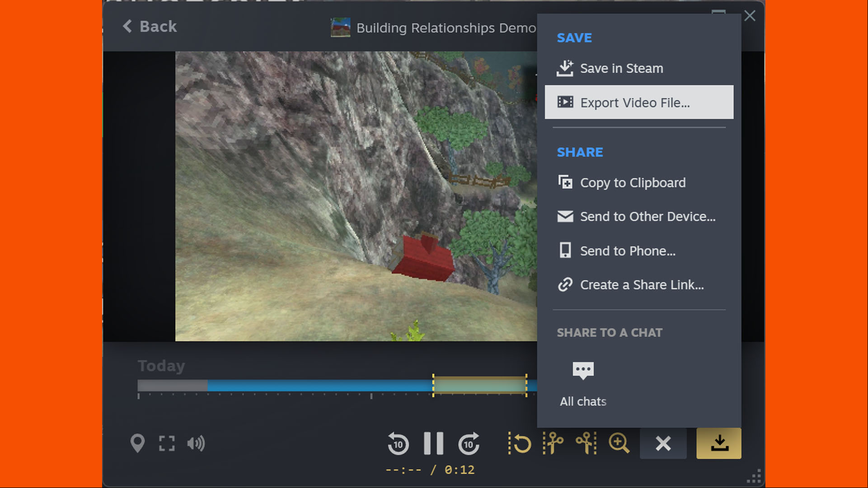
Task: Rewind 10 seconds
Action: pos(398,443)
